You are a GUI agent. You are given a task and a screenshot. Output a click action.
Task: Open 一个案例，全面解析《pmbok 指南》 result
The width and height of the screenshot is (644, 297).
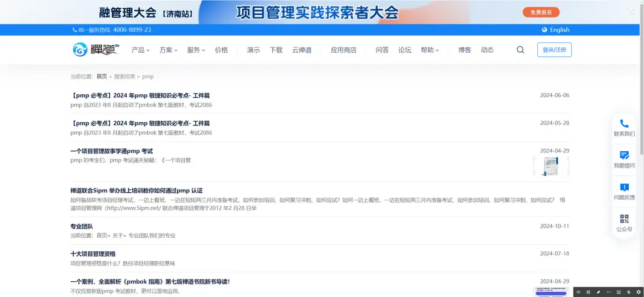tap(150, 281)
